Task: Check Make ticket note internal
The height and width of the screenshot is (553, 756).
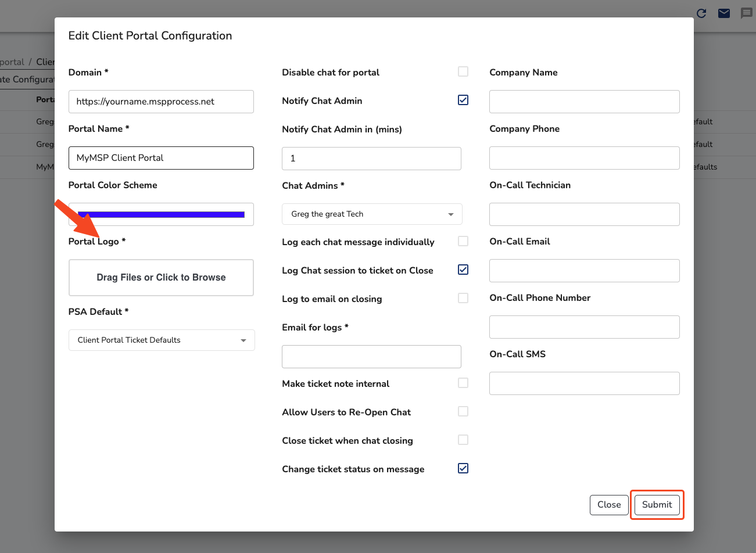Action: click(463, 382)
